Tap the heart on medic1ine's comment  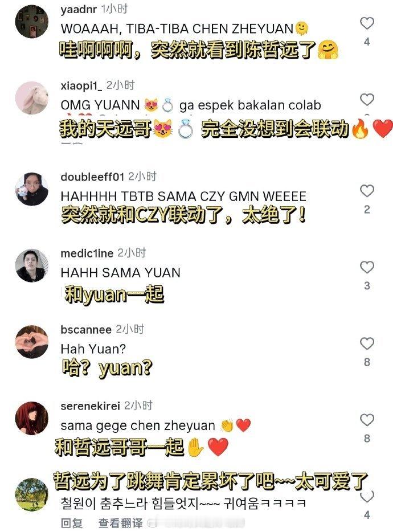(367, 267)
